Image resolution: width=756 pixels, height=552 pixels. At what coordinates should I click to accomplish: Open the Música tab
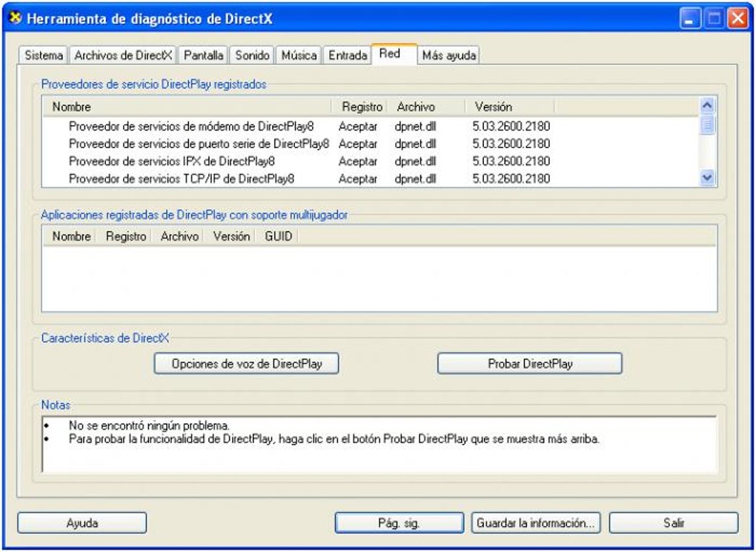[x=299, y=56]
